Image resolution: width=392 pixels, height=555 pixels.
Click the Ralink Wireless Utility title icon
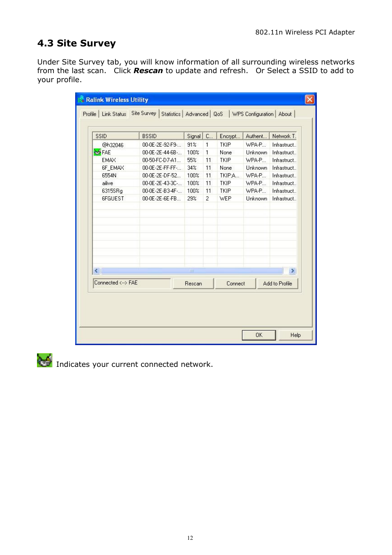point(81,99)
